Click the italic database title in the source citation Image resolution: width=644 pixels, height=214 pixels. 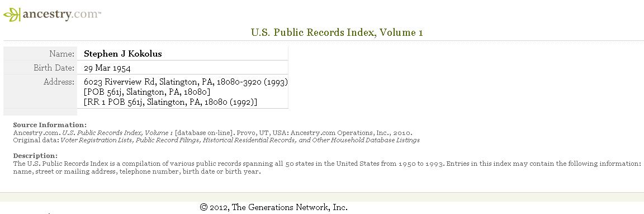pyautogui.click(x=117, y=133)
